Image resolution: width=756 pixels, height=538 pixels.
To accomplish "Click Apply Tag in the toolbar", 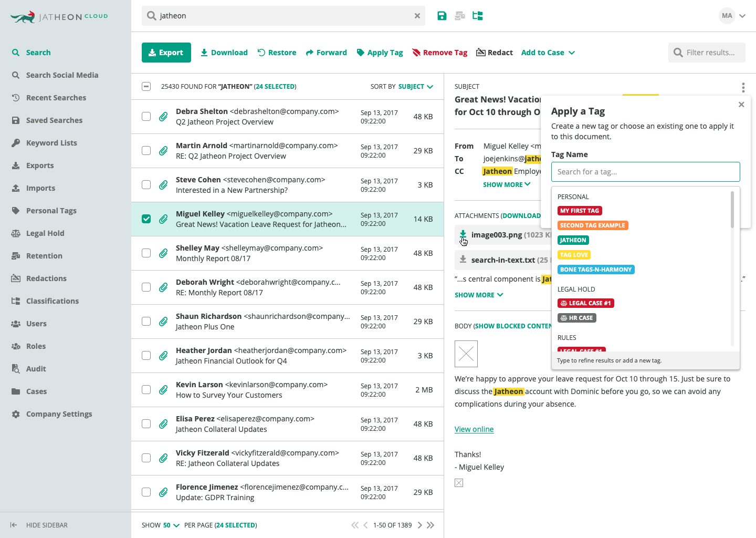I will pyautogui.click(x=380, y=53).
